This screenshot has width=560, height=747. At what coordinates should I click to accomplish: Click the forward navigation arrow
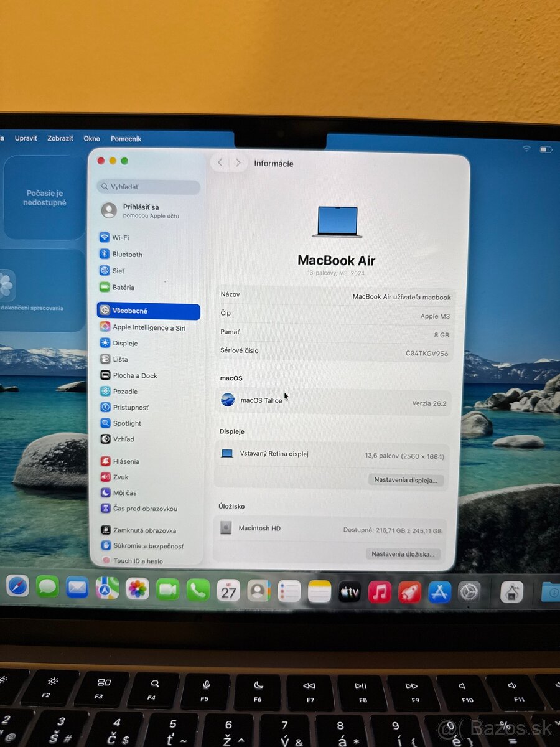238,162
